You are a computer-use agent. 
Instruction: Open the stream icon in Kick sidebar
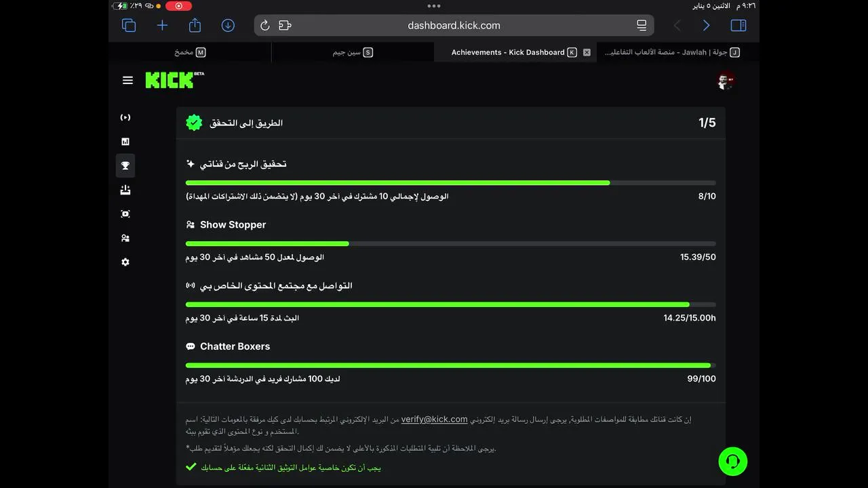pyautogui.click(x=125, y=117)
